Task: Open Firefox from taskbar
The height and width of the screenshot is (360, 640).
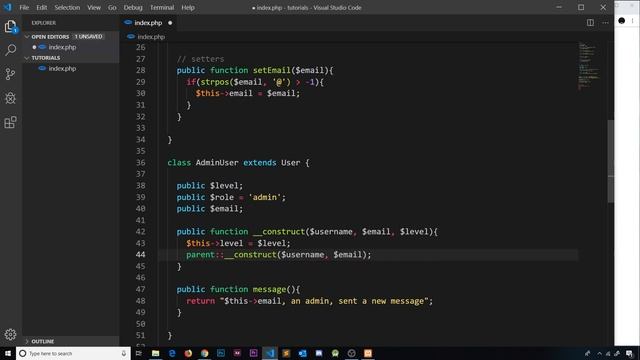Action: click(x=188, y=353)
